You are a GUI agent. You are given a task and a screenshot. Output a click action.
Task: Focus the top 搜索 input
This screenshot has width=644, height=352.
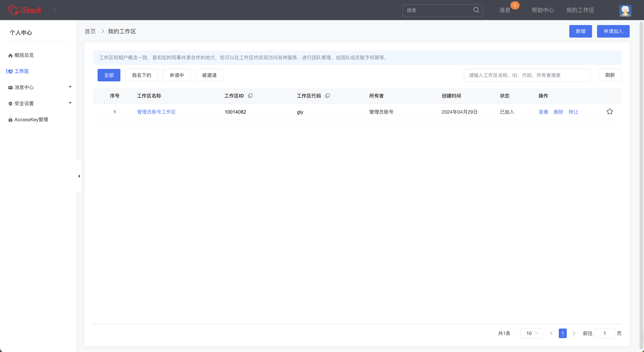pyautogui.click(x=437, y=10)
